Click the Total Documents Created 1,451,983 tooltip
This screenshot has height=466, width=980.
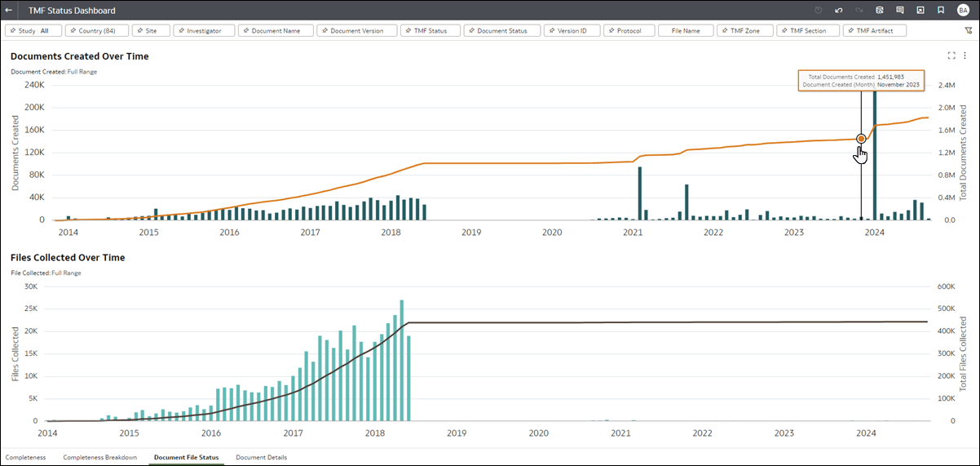861,80
